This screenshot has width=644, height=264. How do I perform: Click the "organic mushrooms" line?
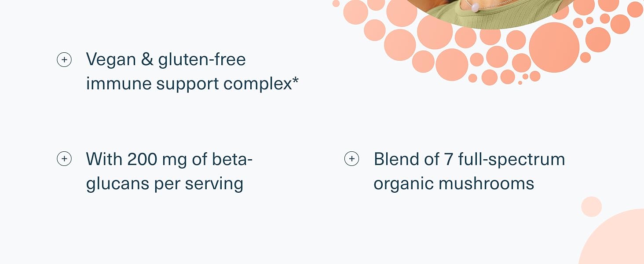coord(454,183)
